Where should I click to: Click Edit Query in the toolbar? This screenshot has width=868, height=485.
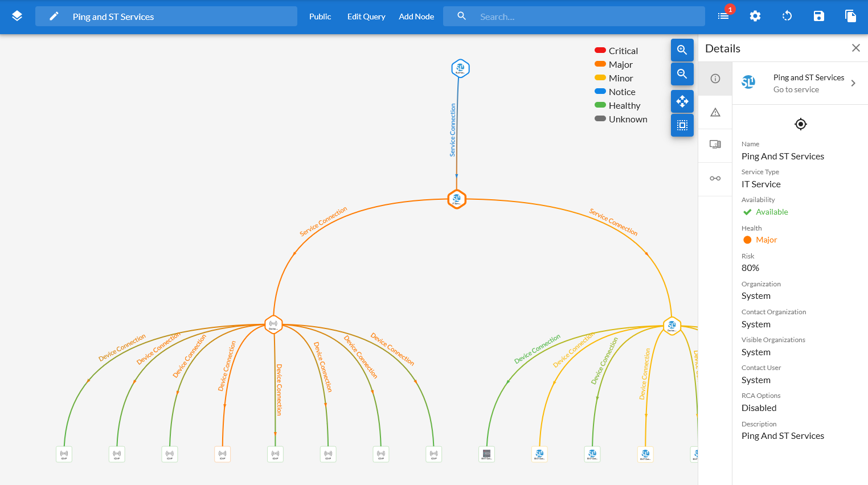click(366, 17)
